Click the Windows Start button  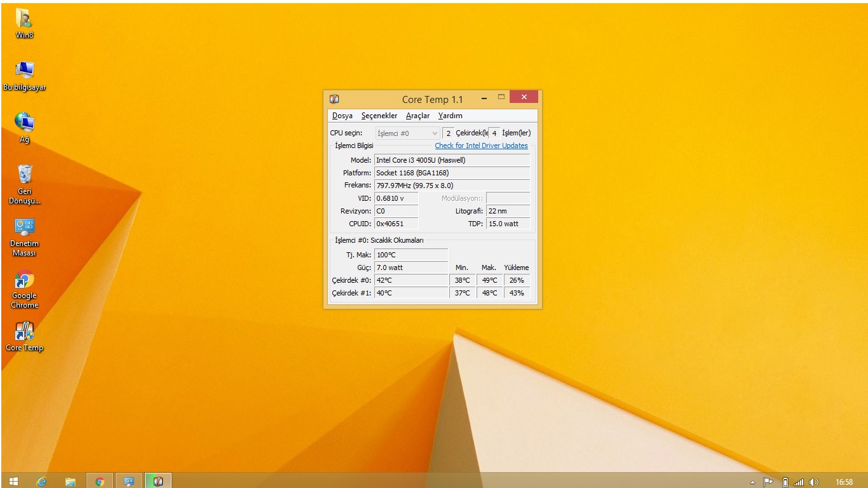point(13,482)
